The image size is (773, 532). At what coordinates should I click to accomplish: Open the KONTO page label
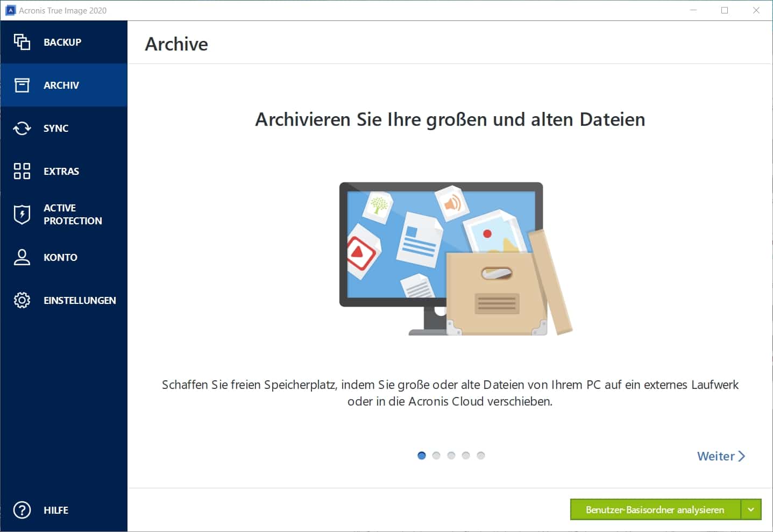click(60, 257)
